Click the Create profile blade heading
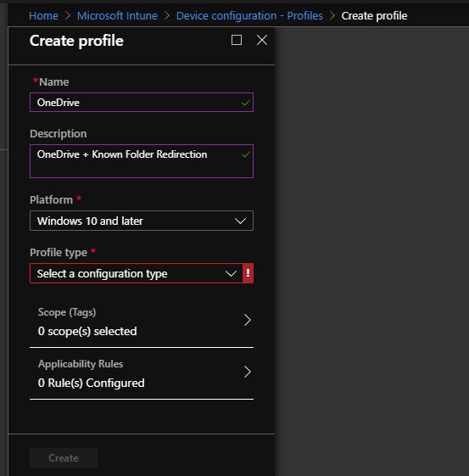The image size is (469, 476). pyautogui.click(x=76, y=41)
